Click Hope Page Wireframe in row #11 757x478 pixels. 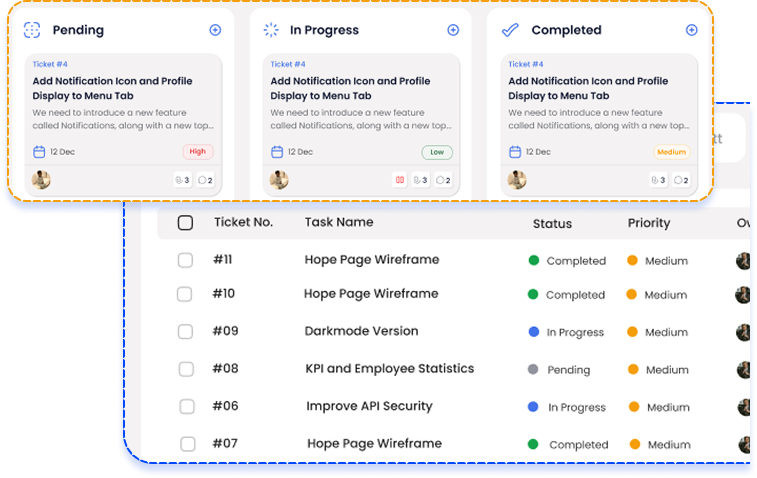[x=372, y=260]
